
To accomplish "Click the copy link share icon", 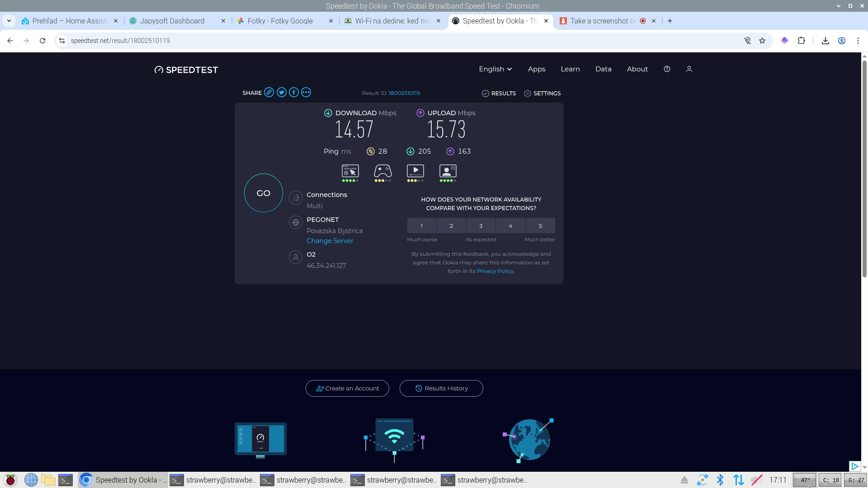I will (x=269, y=93).
